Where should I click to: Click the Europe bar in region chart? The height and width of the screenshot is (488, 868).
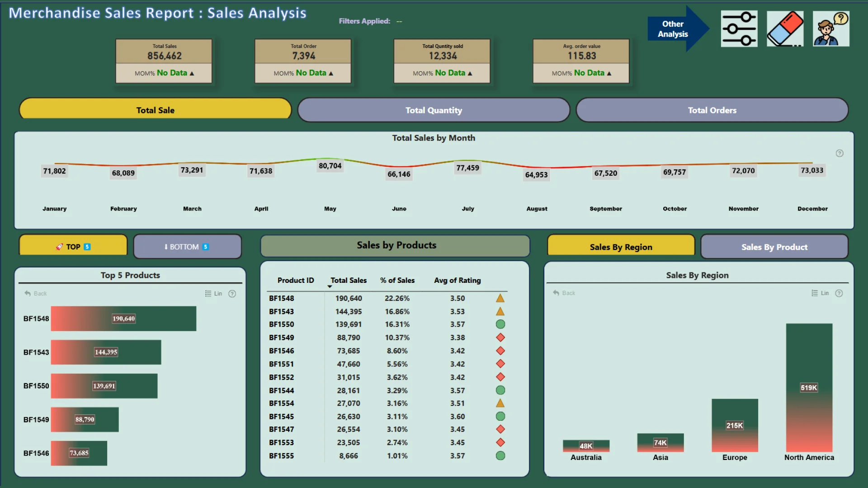pyautogui.click(x=735, y=425)
